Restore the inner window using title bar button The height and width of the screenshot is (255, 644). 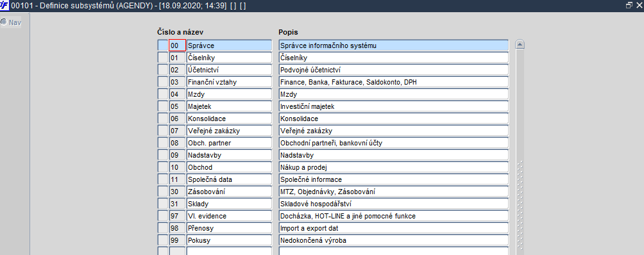click(x=629, y=5)
